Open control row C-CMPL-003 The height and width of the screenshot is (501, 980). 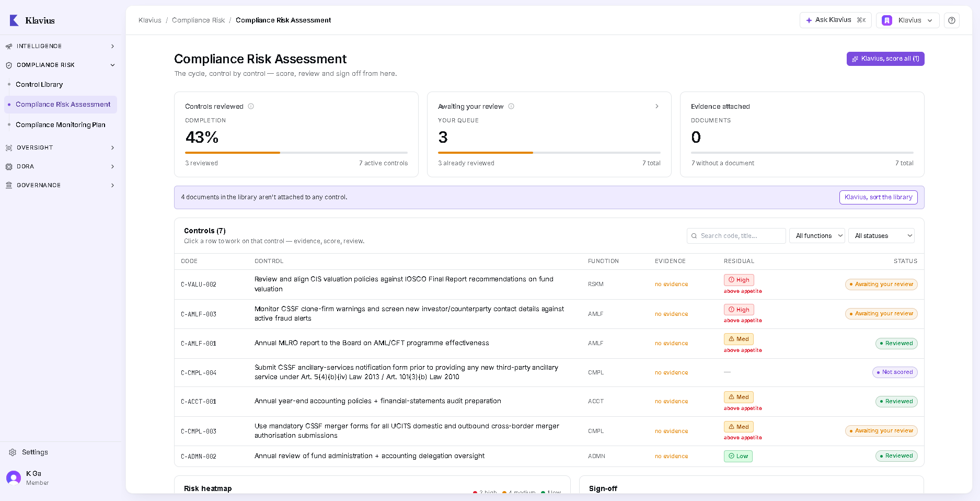pyautogui.click(x=549, y=431)
